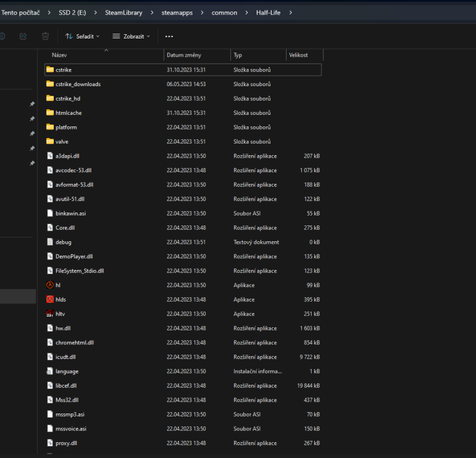Click the platform folder icon
The height and width of the screenshot is (458, 476).
point(50,127)
